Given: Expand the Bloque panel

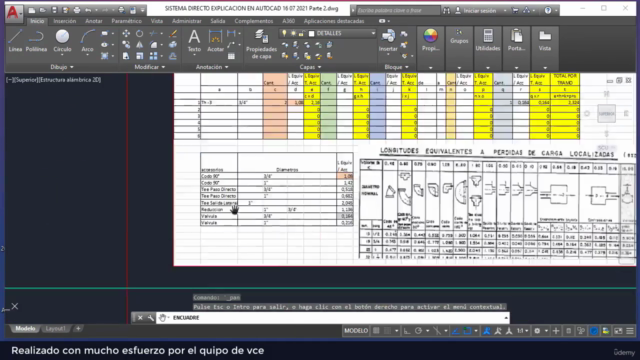Looking at the screenshot, I should point(396,67).
